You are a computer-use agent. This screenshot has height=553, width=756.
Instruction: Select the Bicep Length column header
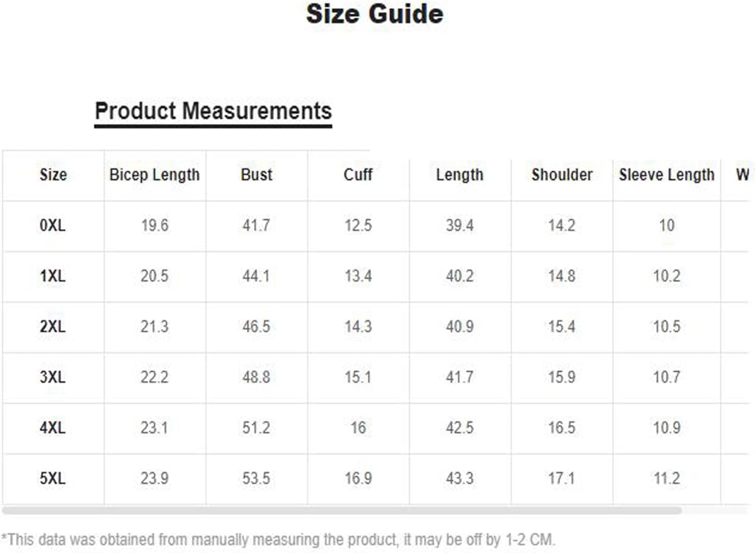point(155,175)
